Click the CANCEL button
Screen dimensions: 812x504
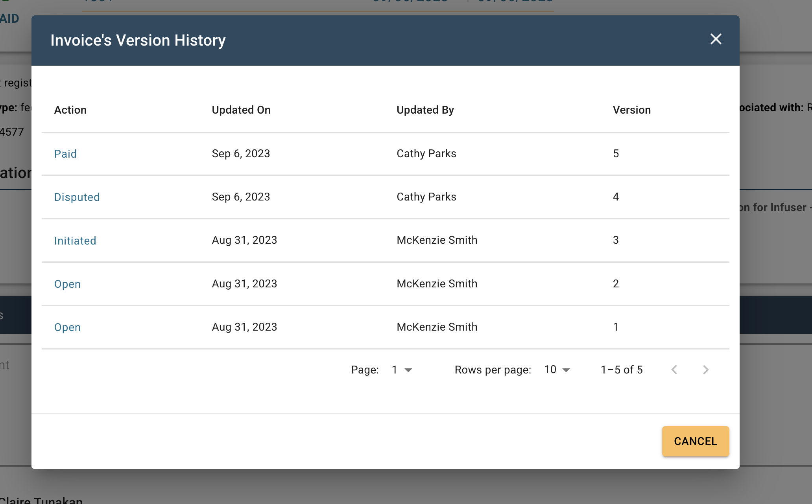695,441
